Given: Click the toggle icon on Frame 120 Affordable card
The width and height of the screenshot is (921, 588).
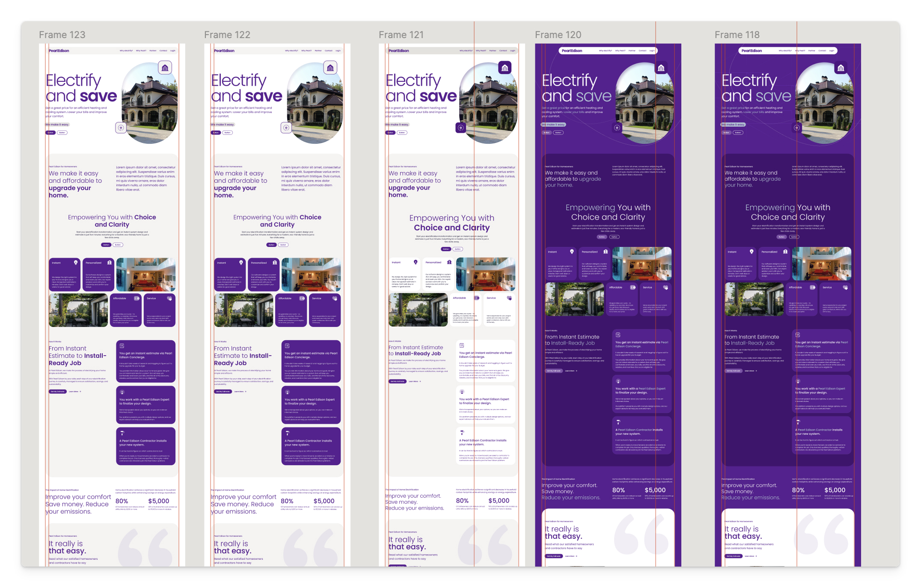Looking at the screenshot, I should point(633,287).
